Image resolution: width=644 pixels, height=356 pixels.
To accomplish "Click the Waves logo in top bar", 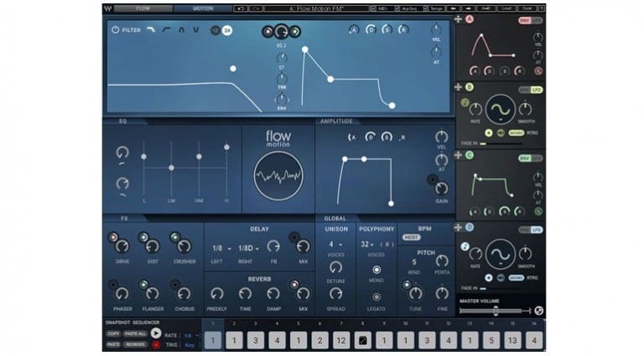I will (107, 8).
